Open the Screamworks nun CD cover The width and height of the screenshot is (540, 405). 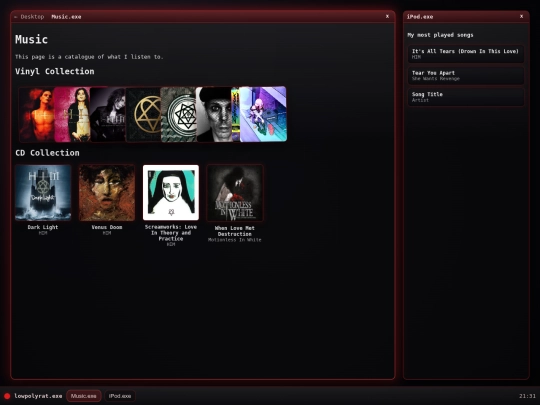coord(171,193)
